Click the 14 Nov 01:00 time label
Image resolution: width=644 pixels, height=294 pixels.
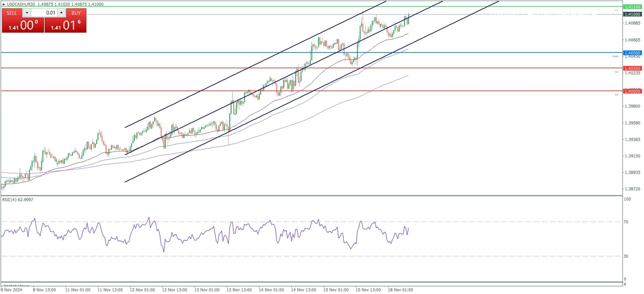click(271, 290)
